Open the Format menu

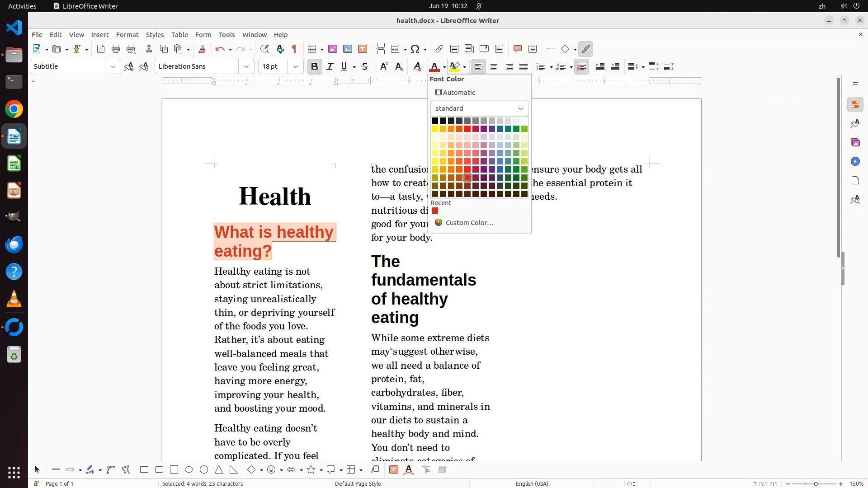point(127,35)
